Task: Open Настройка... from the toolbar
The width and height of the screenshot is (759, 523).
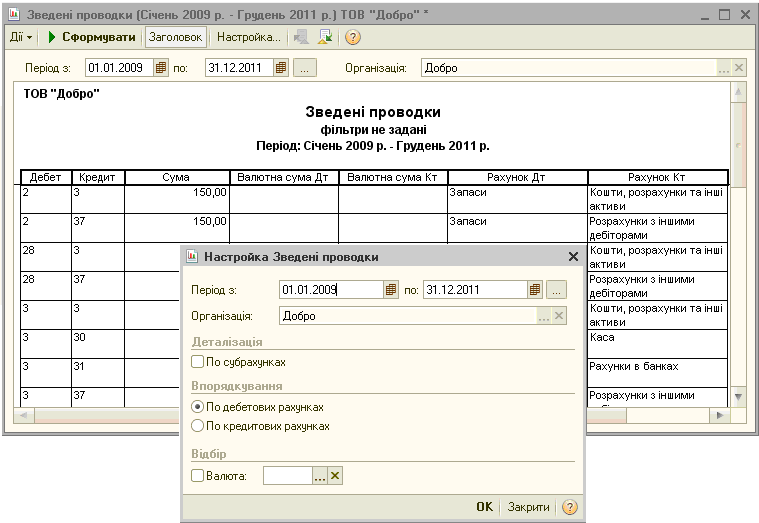Action: 248,37
